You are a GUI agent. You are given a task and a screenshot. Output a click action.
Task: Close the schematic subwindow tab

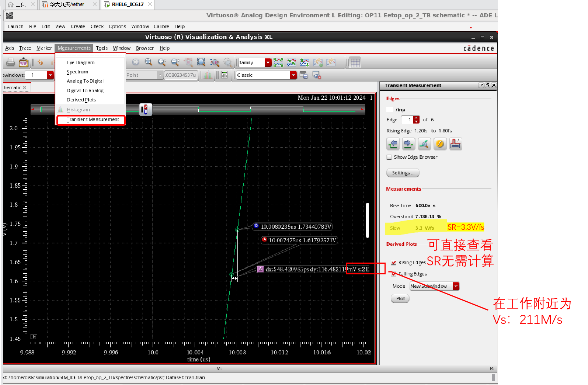coord(25,87)
